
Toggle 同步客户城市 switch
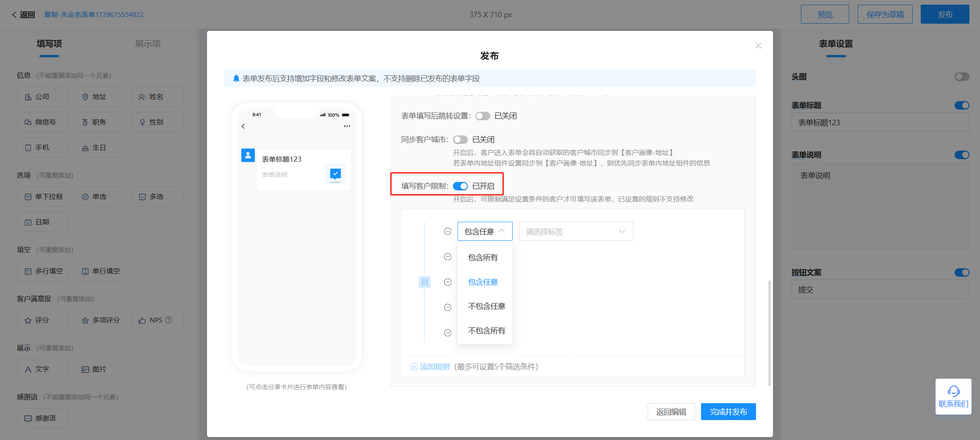point(460,140)
